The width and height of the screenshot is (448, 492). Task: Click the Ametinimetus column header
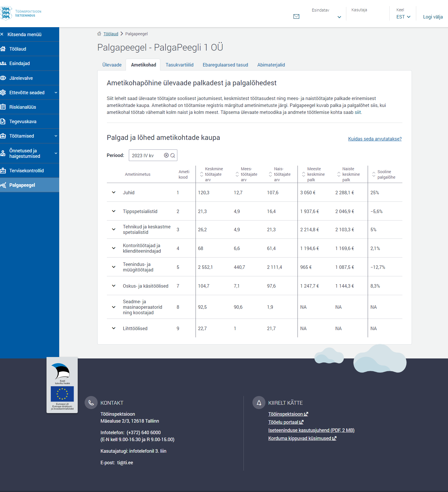(x=138, y=174)
